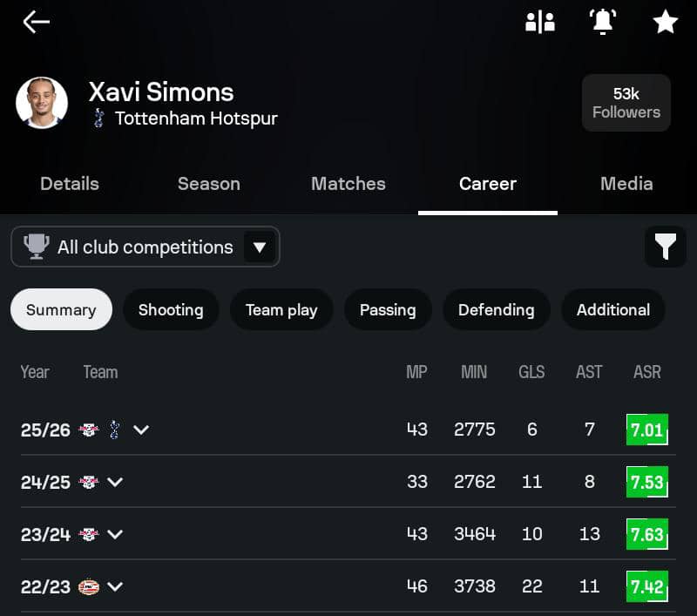
Task: Click the 7.63 rating badge
Action: tap(646, 534)
